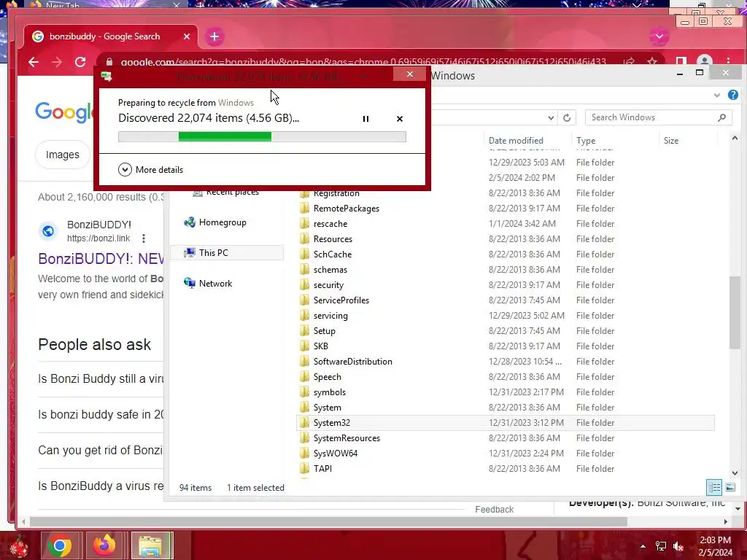Click the search magnifier in Explorer
This screenshot has height=560, width=747.
point(721,117)
